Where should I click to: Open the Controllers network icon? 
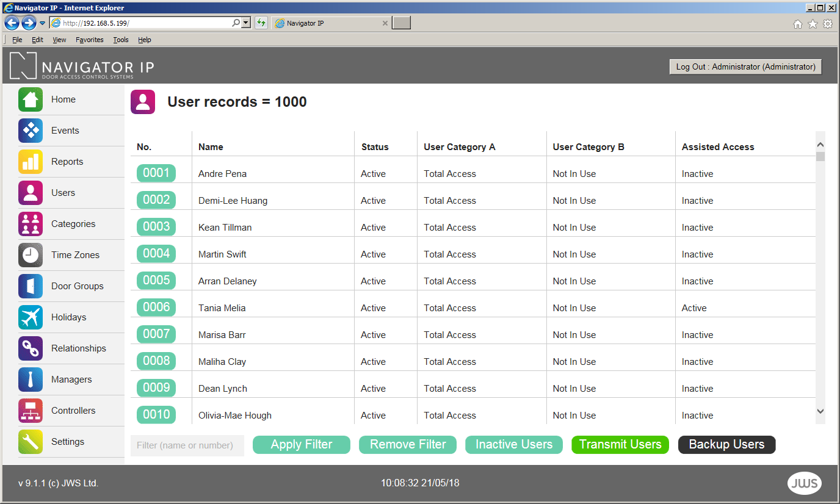pos(31,411)
